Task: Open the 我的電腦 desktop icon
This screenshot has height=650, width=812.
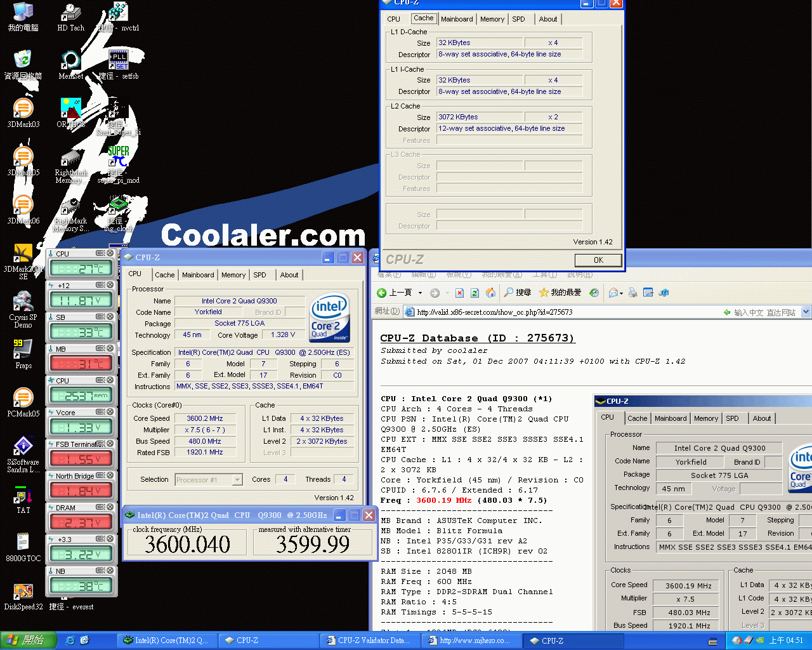Action: [x=23, y=17]
